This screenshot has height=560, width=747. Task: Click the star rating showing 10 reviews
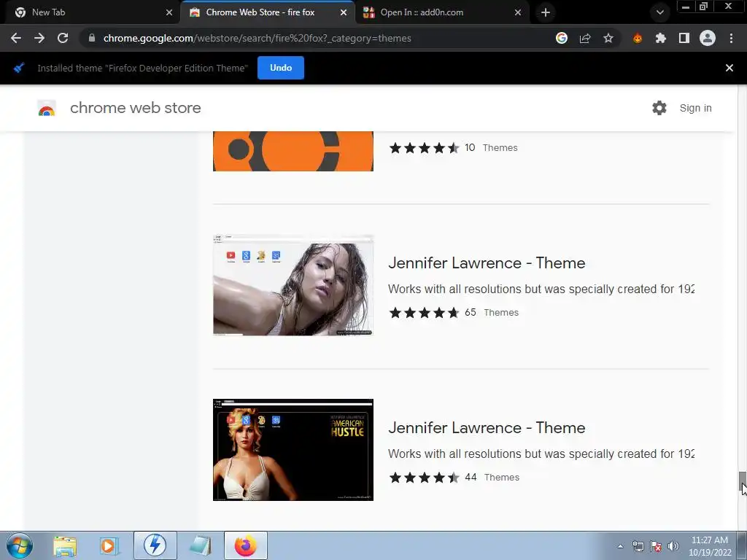(424, 147)
